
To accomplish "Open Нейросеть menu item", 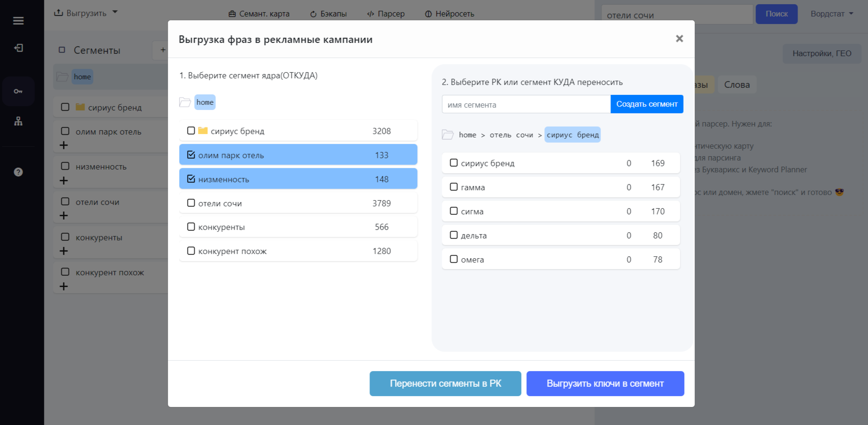I will click(449, 14).
